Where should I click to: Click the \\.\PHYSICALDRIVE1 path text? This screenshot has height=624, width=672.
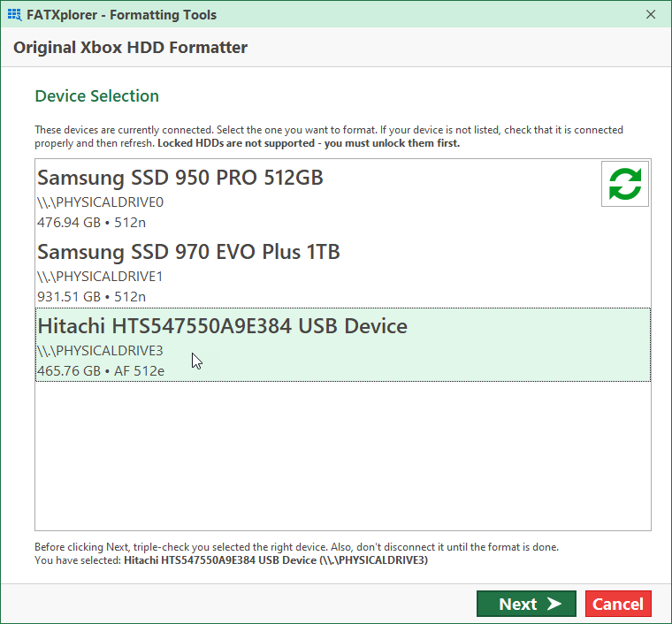tap(100, 277)
